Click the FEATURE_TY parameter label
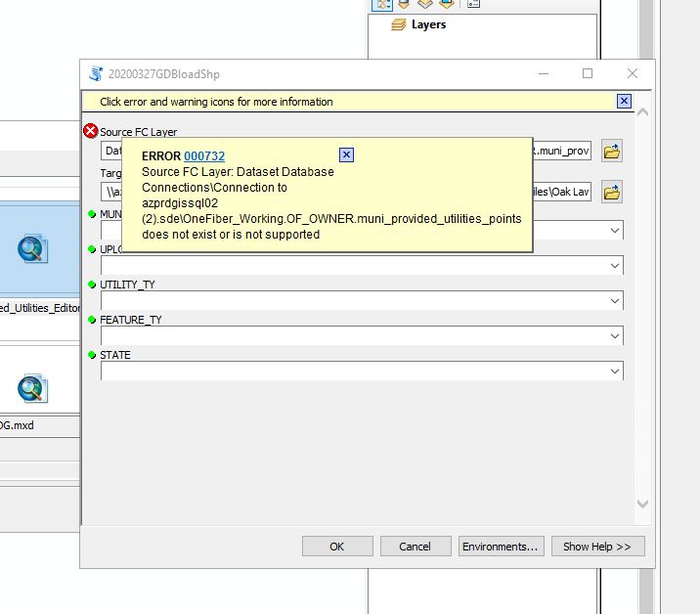 coord(131,320)
